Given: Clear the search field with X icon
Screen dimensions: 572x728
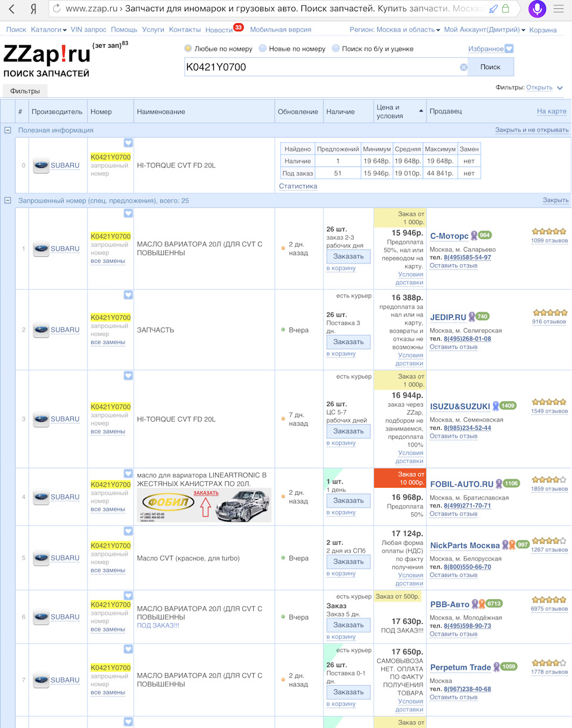Looking at the screenshot, I should pyautogui.click(x=464, y=67).
